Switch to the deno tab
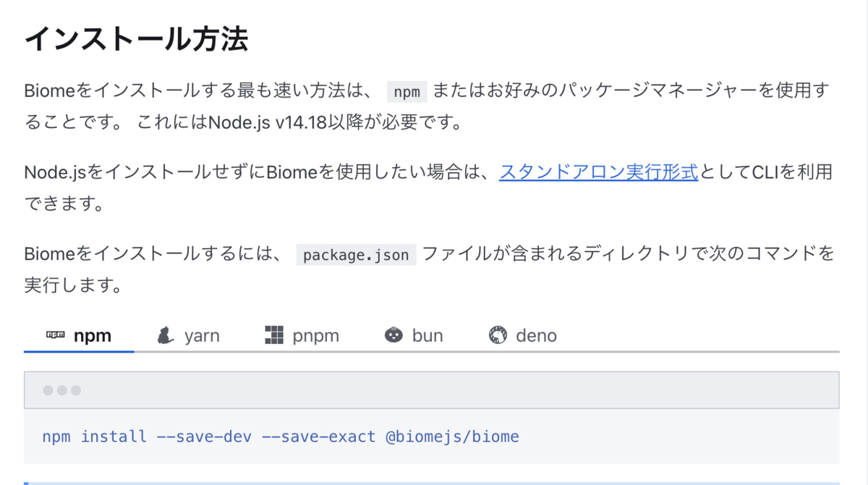This screenshot has height=485, width=868. [524, 335]
